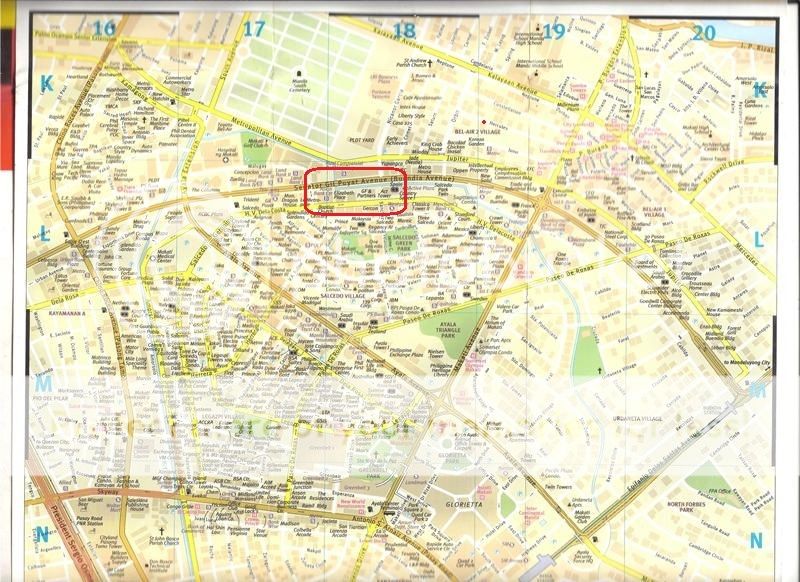Click the Glorietta label

[x=462, y=507]
